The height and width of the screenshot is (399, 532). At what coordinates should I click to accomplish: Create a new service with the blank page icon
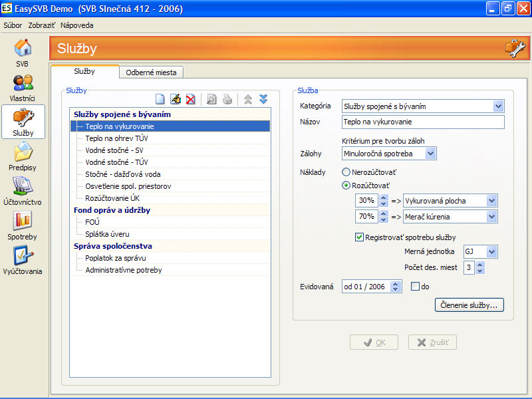coord(160,99)
